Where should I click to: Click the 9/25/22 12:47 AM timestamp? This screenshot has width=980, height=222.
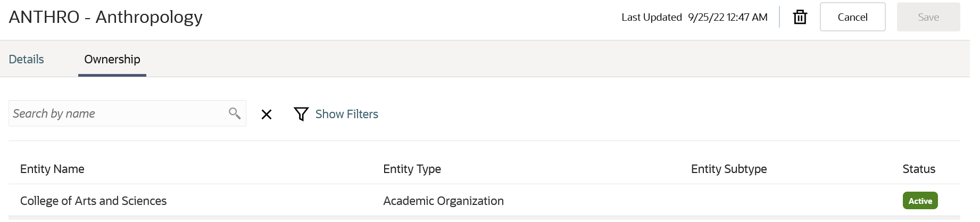(x=727, y=18)
